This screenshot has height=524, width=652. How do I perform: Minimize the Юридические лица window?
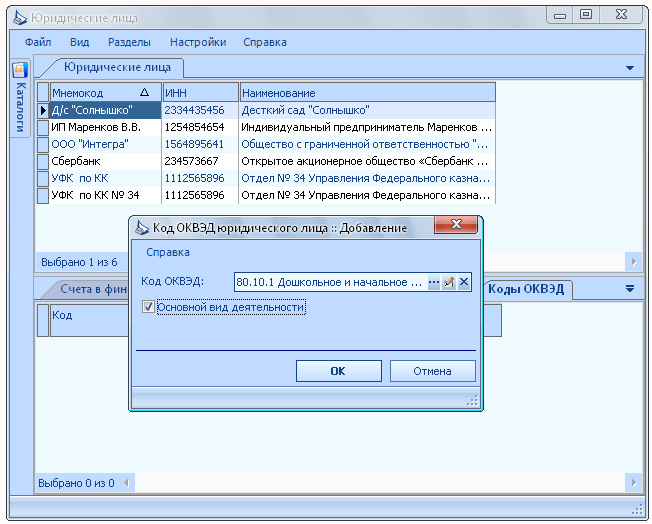[560, 15]
